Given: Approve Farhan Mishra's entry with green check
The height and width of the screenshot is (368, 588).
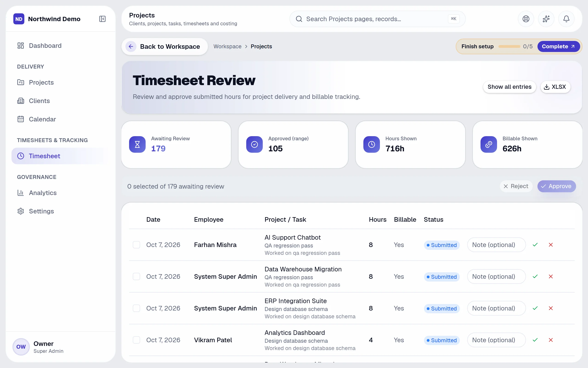Looking at the screenshot, I should coord(535,244).
